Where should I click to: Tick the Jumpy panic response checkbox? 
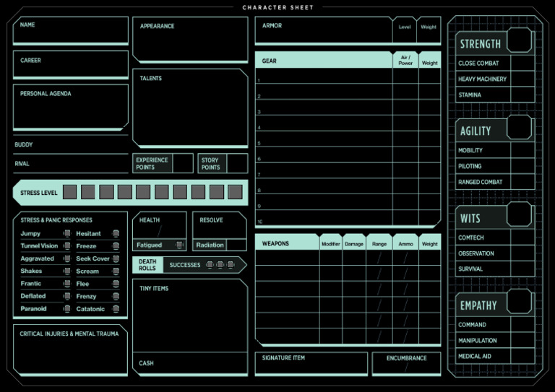(x=67, y=233)
